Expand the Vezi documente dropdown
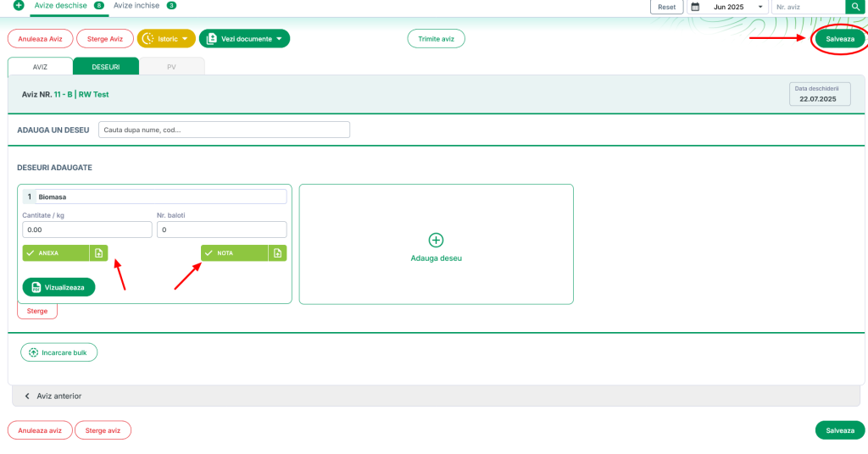 pos(244,39)
